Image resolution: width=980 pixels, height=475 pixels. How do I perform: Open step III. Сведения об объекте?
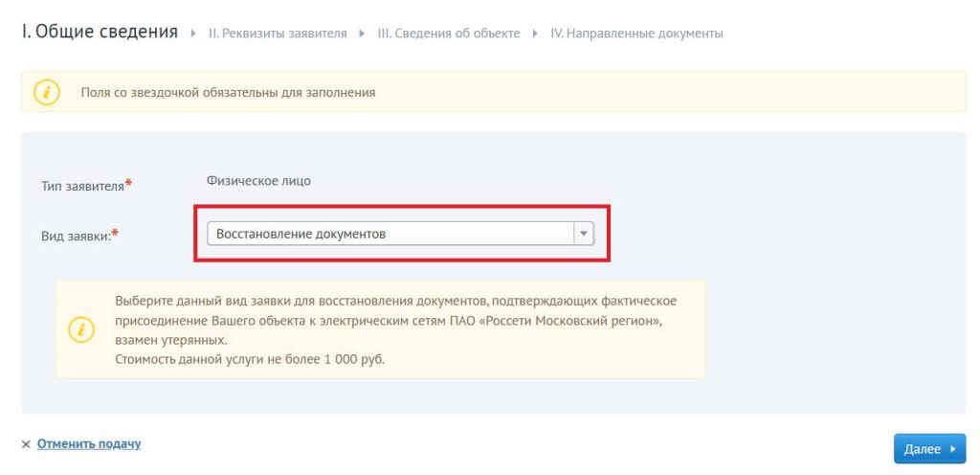point(448,34)
